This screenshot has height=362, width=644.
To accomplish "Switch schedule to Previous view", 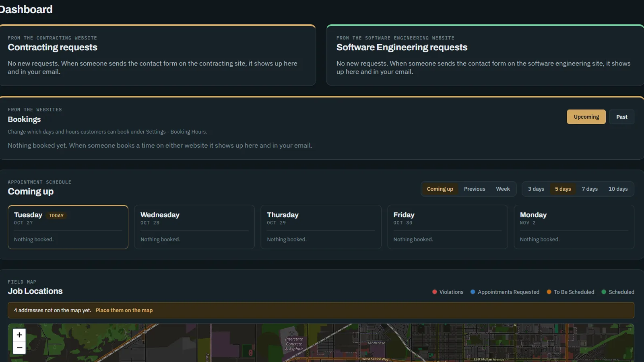I will point(475,189).
